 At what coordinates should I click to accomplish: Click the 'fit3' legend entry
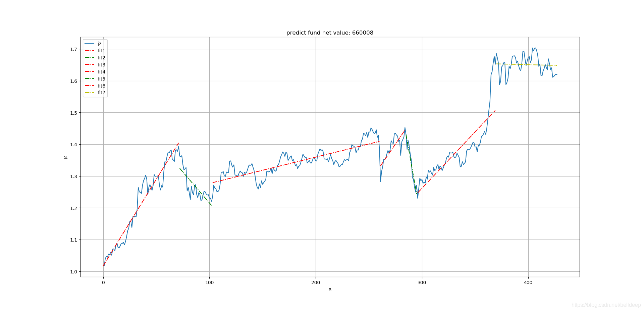point(95,65)
